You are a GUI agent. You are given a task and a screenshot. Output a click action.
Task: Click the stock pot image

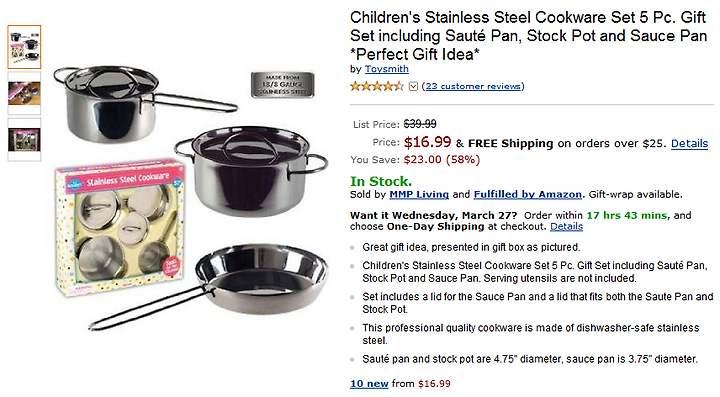point(252,171)
